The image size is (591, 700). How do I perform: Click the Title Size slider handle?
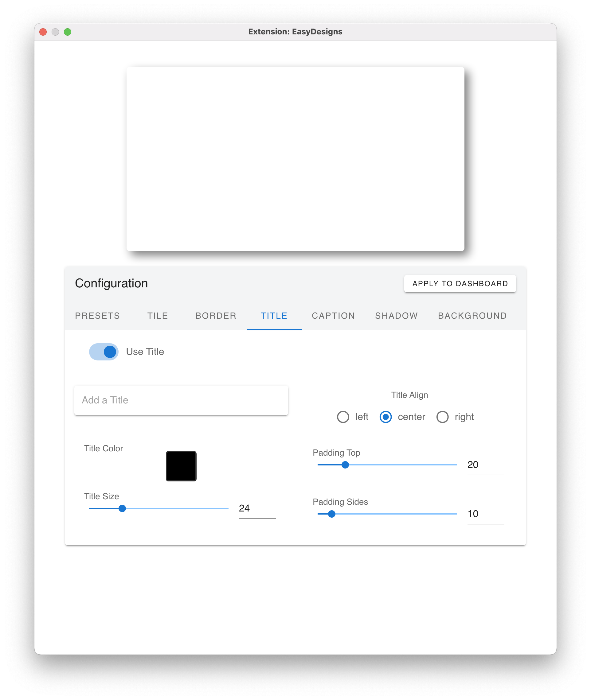coord(122,508)
